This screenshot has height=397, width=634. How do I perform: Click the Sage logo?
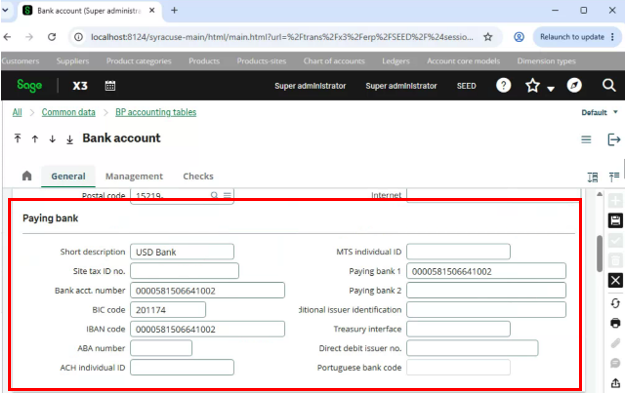coord(29,86)
